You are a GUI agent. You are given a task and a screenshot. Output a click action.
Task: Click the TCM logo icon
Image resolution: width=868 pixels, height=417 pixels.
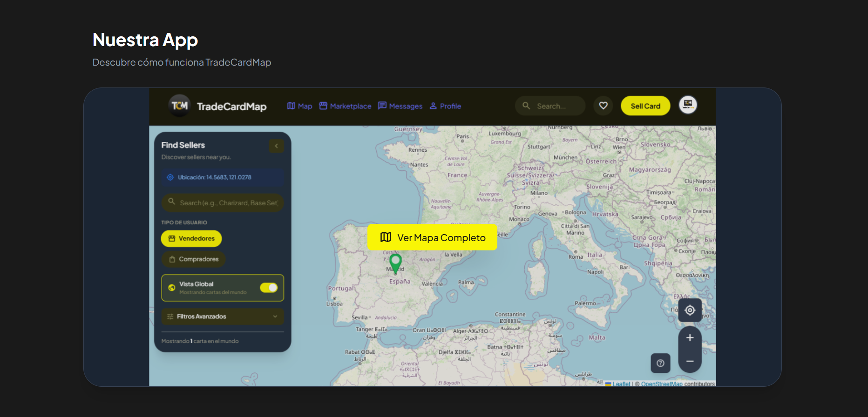179,106
